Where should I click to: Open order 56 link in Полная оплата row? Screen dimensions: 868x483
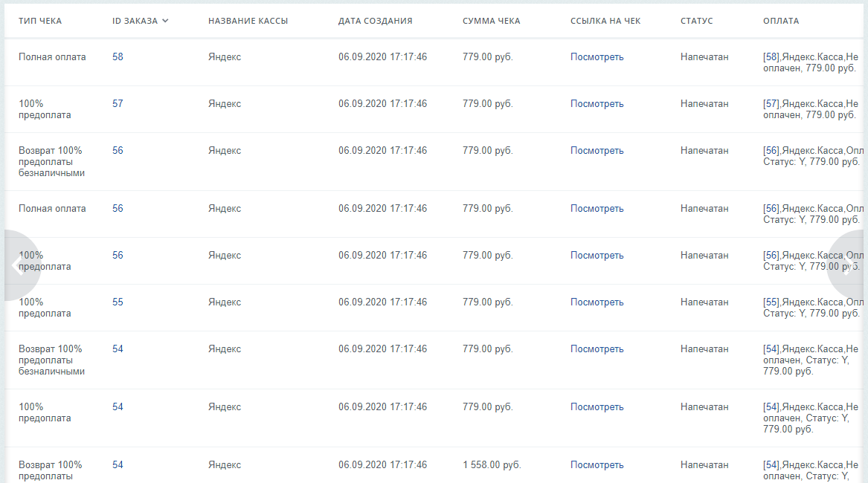(118, 209)
